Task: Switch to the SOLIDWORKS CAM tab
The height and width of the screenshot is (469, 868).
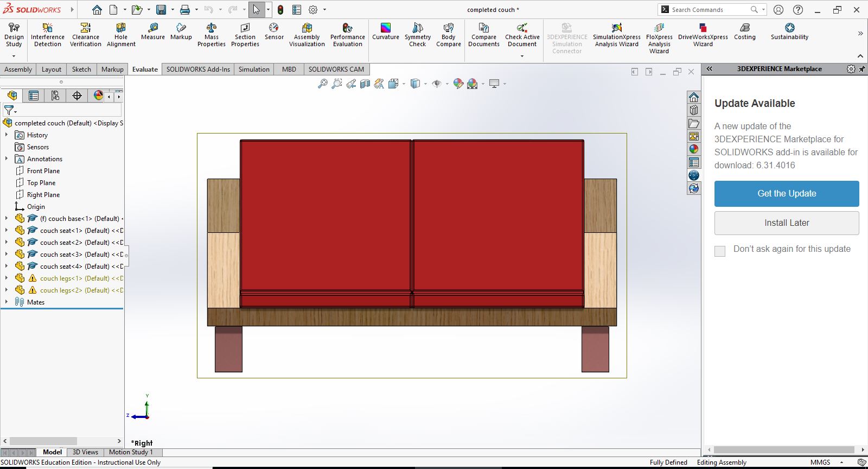Action: pos(336,69)
